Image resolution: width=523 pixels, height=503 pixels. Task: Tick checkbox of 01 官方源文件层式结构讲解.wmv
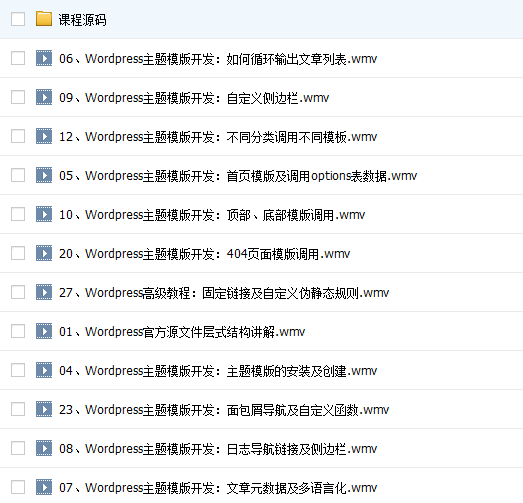click(x=18, y=331)
